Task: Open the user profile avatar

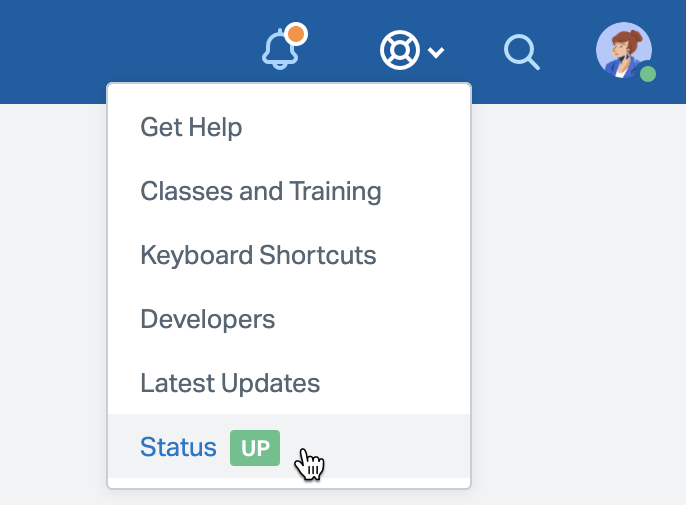Action: point(623,49)
